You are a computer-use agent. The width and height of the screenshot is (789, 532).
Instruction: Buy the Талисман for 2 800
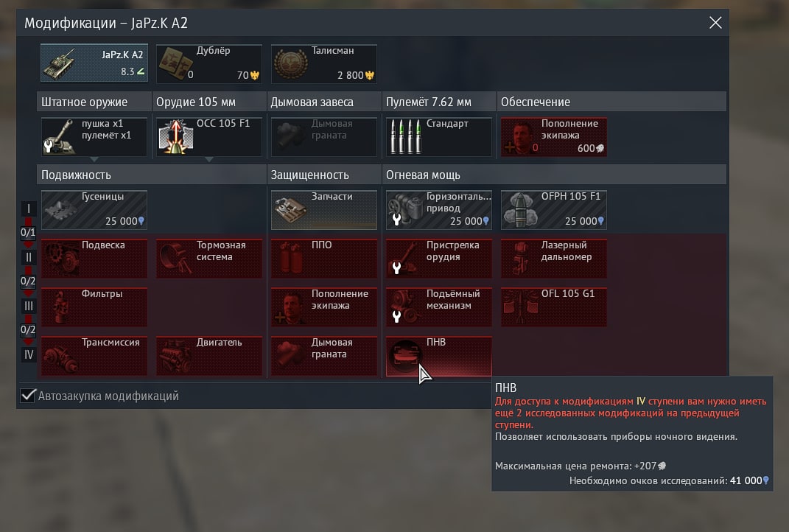pos(324,63)
